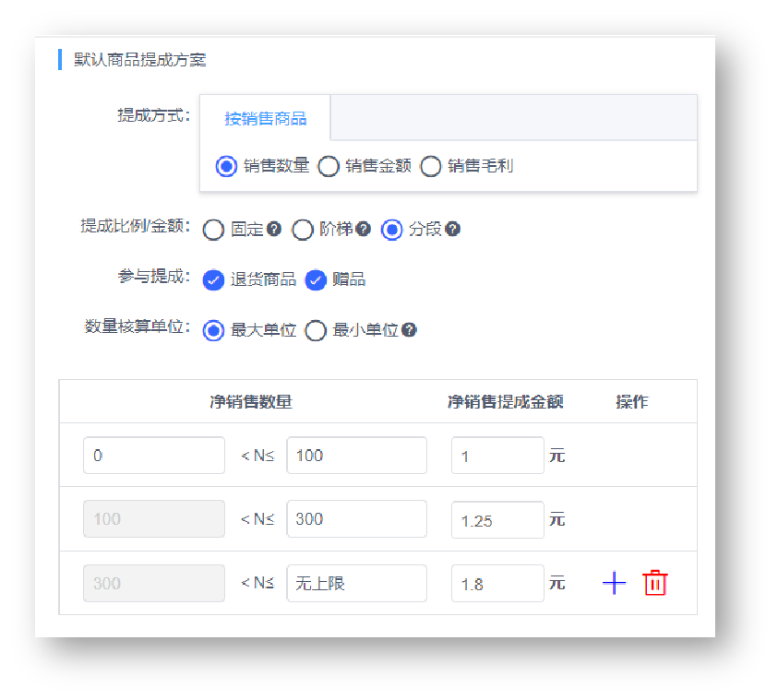Click the upper bound field containing 100
The height and width of the screenshot is (700, 778).
pos(357,455)
